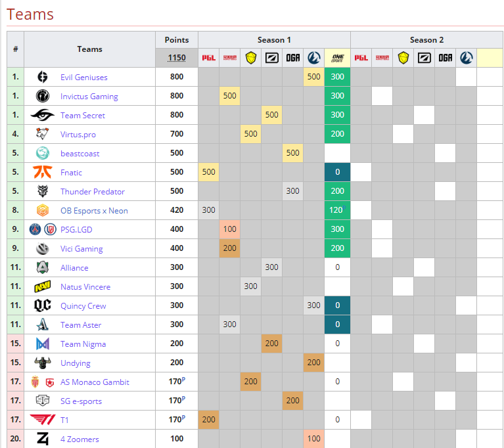Viewport: 504px width, 448px height.
Task: Click the purple Team Nigma logo
Action: (x=42, y=344)
